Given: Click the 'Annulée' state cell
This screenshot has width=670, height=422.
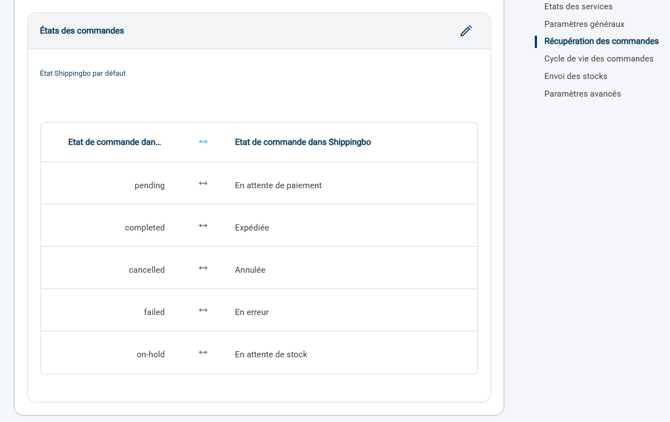Looking at the screenshot, I should [x=250, y=270].
